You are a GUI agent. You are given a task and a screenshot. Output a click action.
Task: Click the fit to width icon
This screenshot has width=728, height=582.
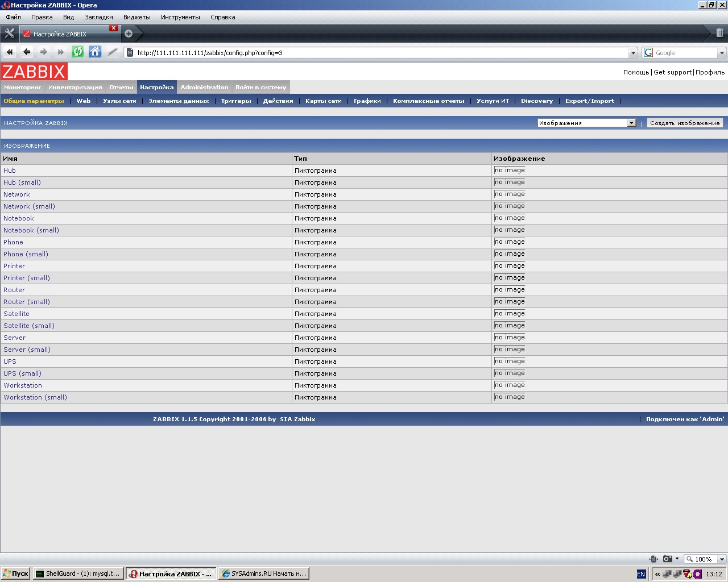tap(654, 559)
